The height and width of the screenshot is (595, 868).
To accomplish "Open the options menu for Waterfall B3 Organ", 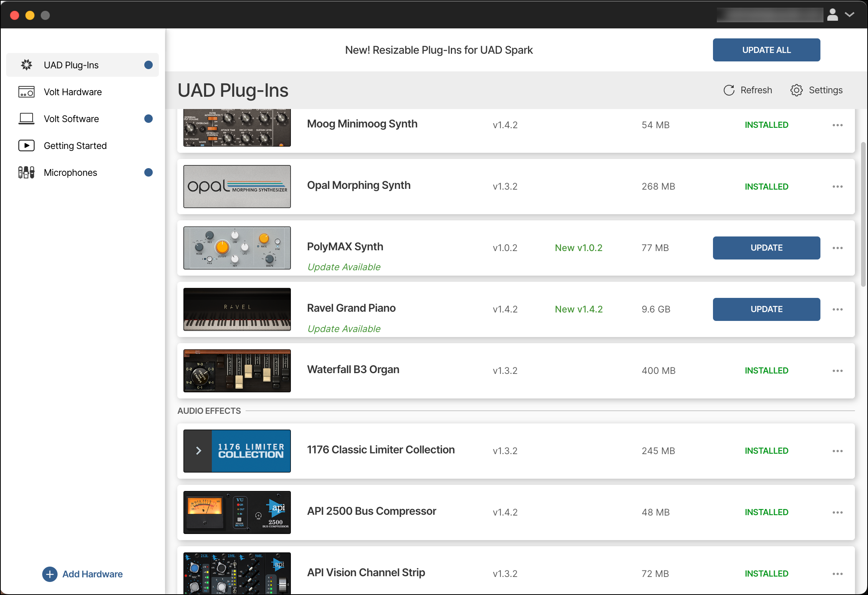I will coord(838,370).
